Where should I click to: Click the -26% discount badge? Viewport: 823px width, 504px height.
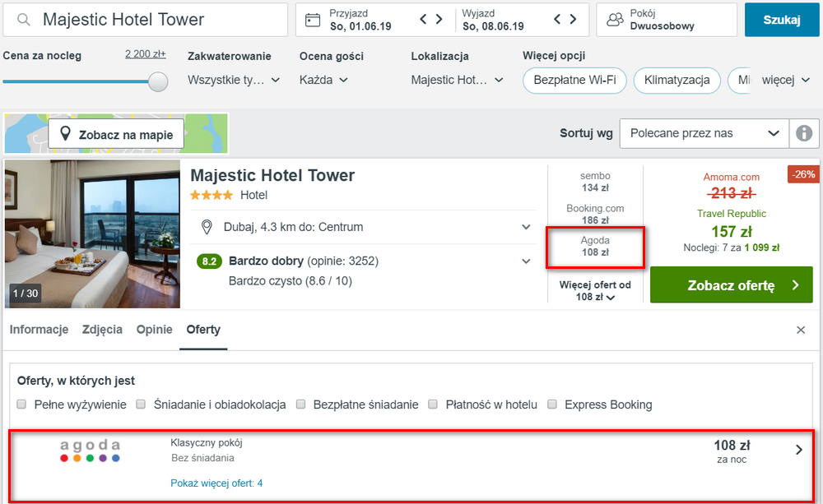point(803,174)
